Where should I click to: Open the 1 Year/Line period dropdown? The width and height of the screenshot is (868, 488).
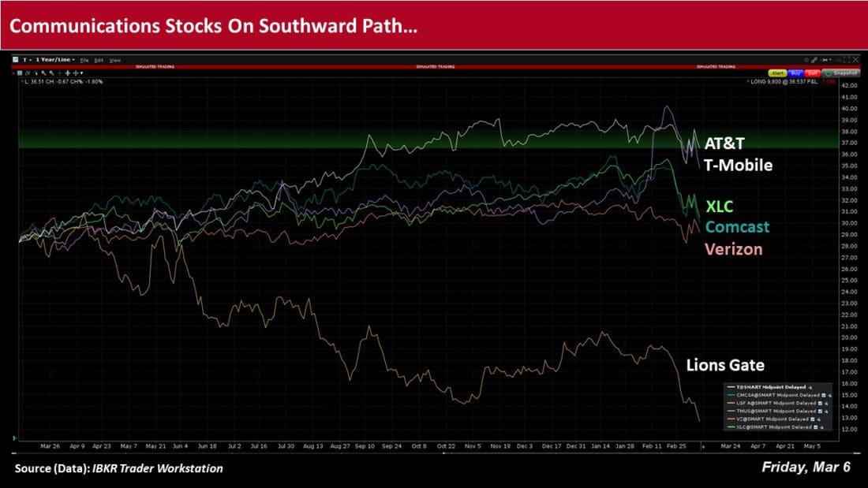pyautogui.click(x=55, y=60)
